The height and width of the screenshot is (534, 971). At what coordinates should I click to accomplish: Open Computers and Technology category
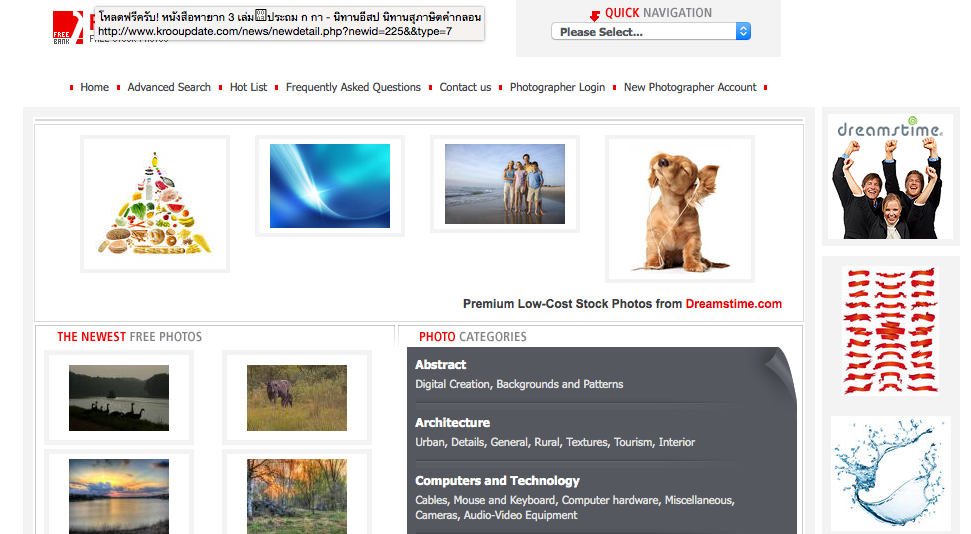pos(497,481)
